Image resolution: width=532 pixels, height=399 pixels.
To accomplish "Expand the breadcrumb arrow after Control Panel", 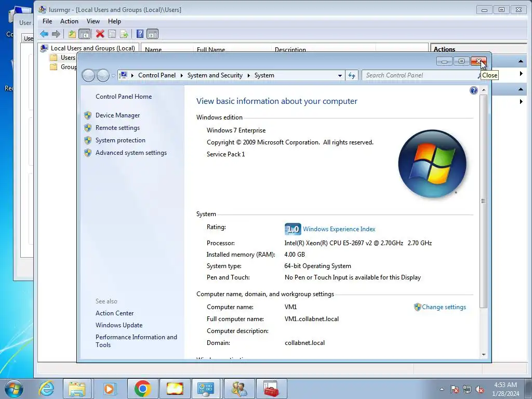I will coord(181,75).
